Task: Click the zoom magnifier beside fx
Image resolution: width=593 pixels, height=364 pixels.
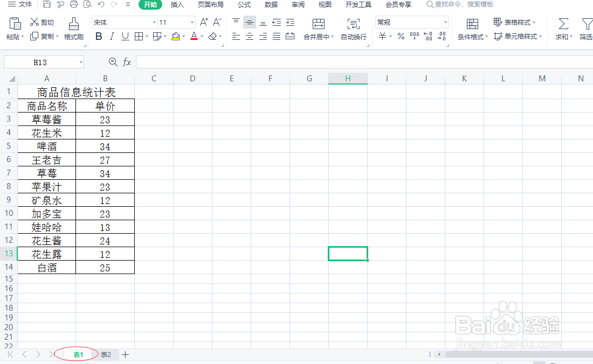Action: coord(113,62)
